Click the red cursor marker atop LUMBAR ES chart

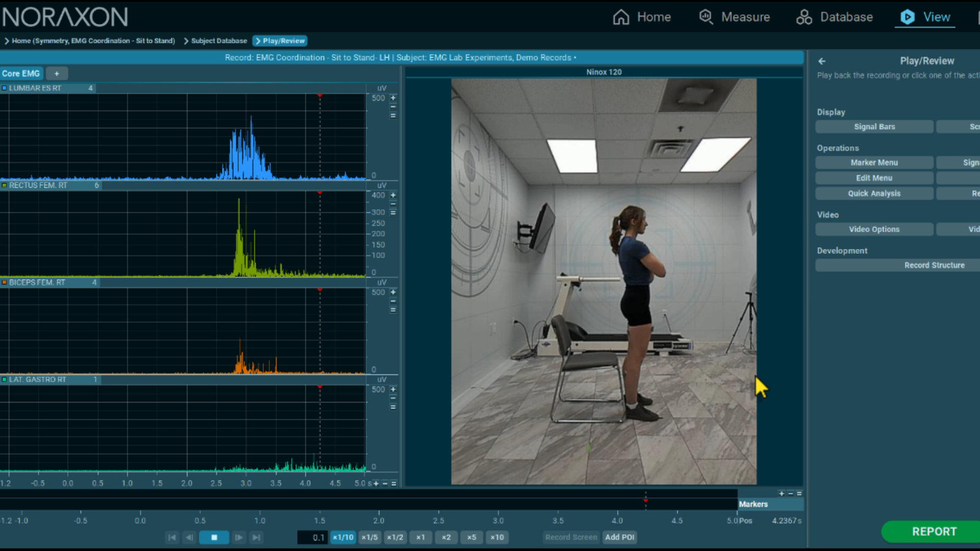point(320,95)
